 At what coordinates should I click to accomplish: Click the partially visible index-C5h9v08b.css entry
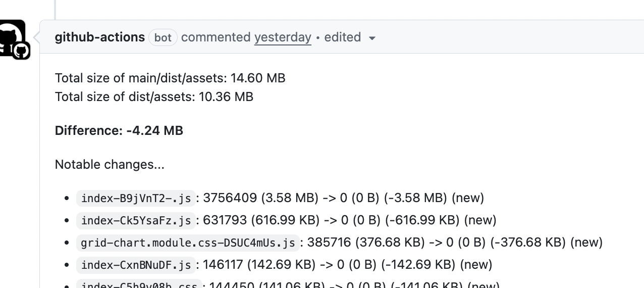tap(139, 284)
